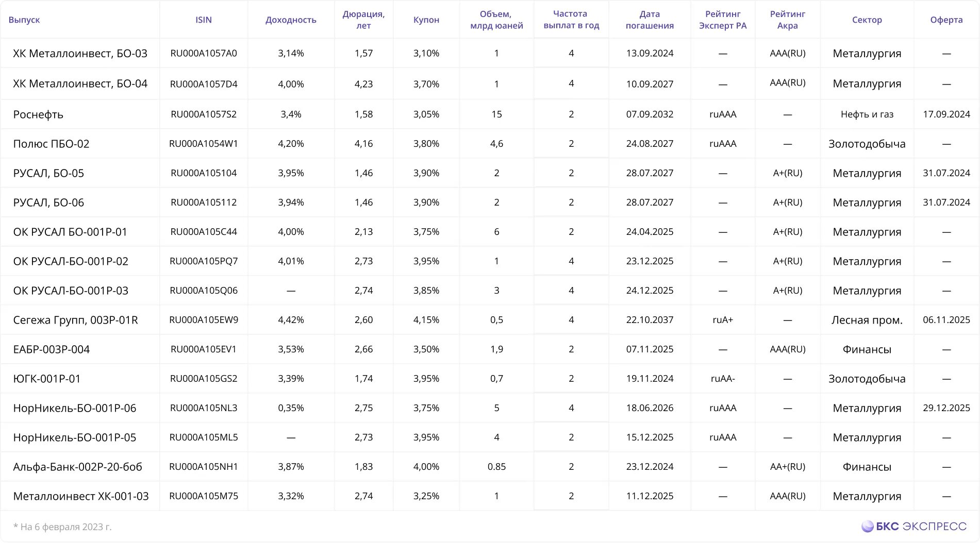Click ISIN 'RU000A105GS2'
Screen dimensions: 980x543
point(204,378)
